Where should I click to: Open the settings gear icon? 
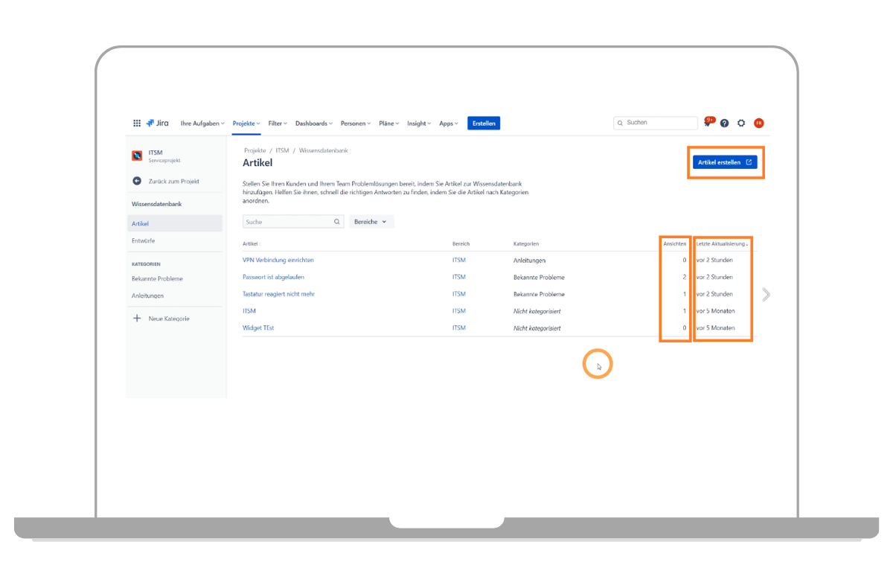click(x=741, y=124)
